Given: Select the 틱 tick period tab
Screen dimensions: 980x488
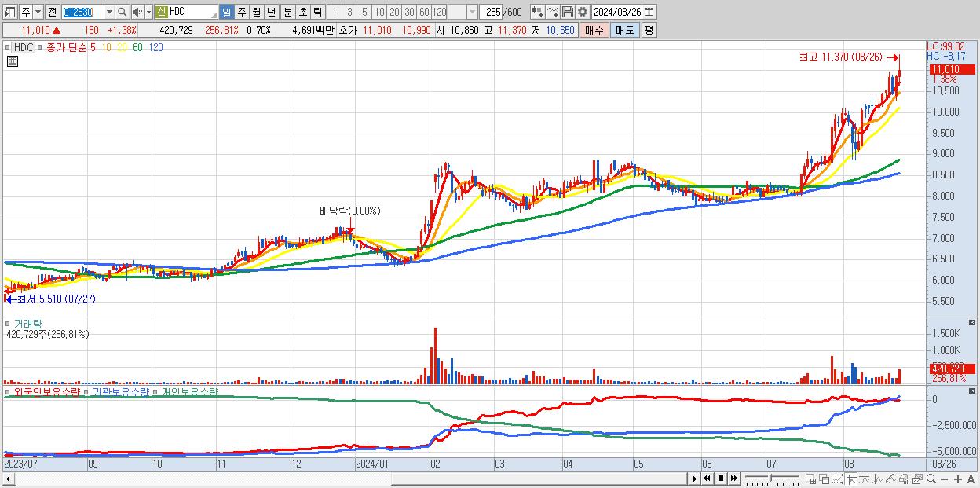Looking at the screenshot, I should 317,12.
